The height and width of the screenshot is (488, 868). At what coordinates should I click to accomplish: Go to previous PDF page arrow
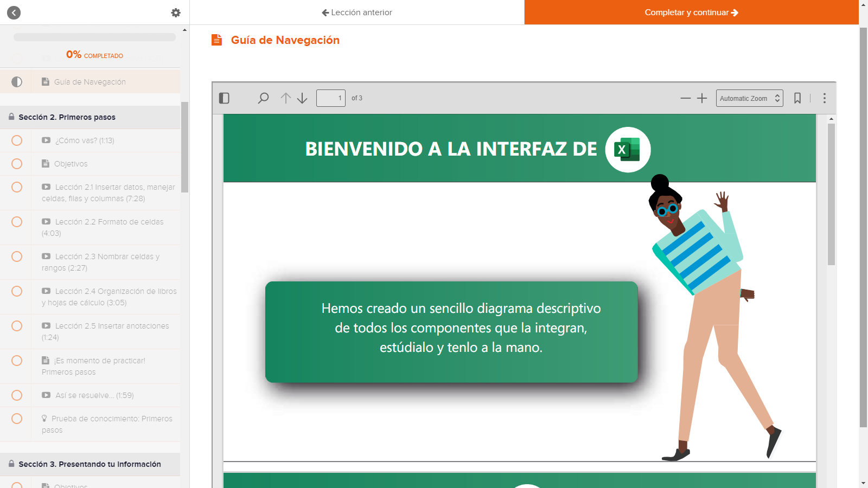click(x=286, y=98)
